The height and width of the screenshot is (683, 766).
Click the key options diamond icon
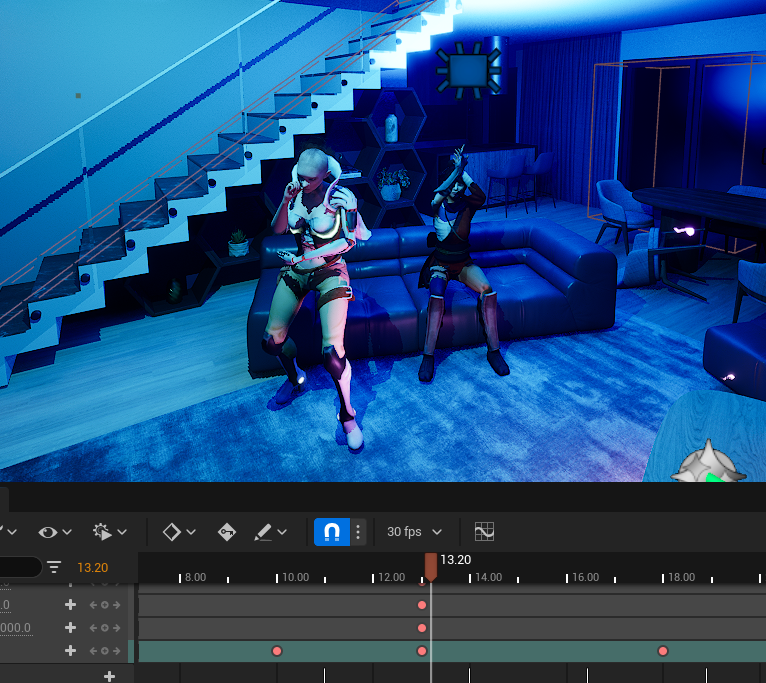(x=171, y=532)
